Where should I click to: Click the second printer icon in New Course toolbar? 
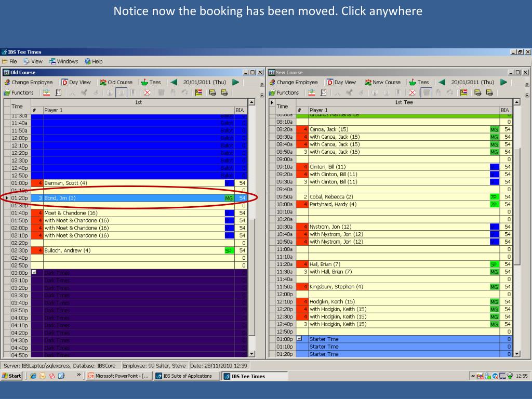489,92
